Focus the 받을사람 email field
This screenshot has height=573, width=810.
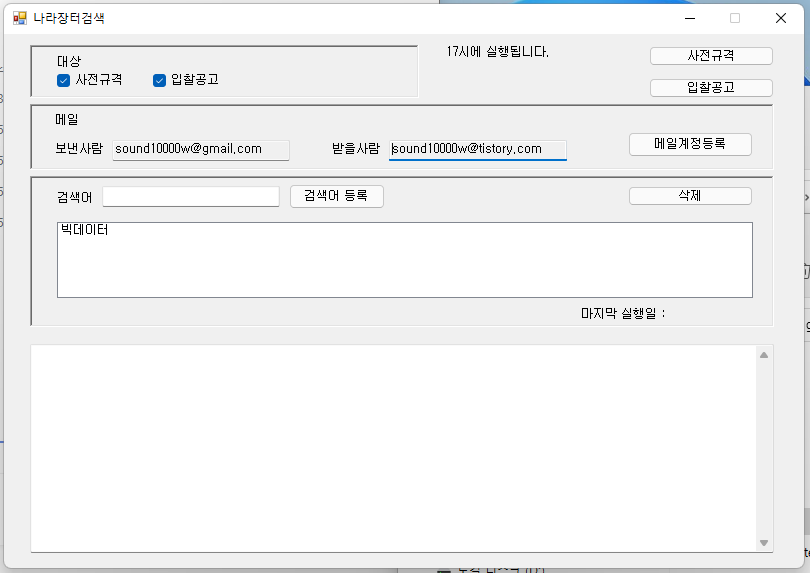click(x=478, y=150)
